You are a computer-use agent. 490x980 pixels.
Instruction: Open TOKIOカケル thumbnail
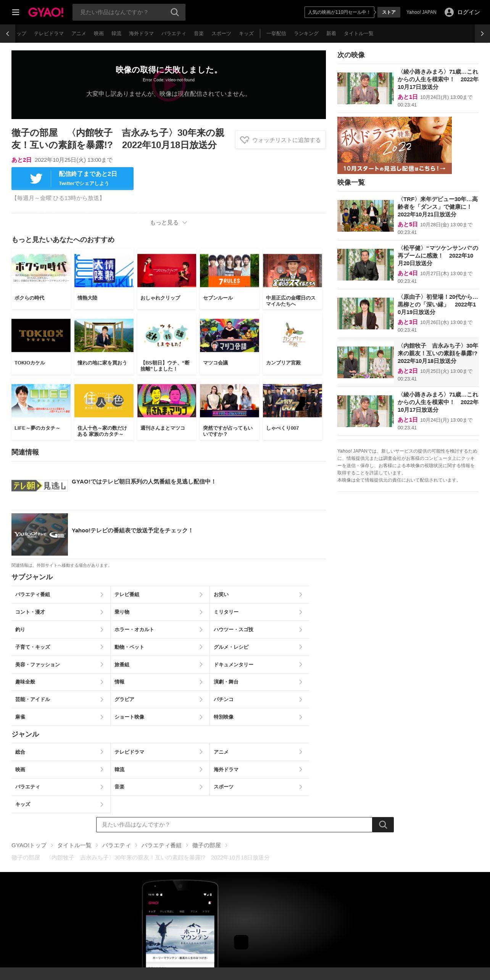point(41,335)
